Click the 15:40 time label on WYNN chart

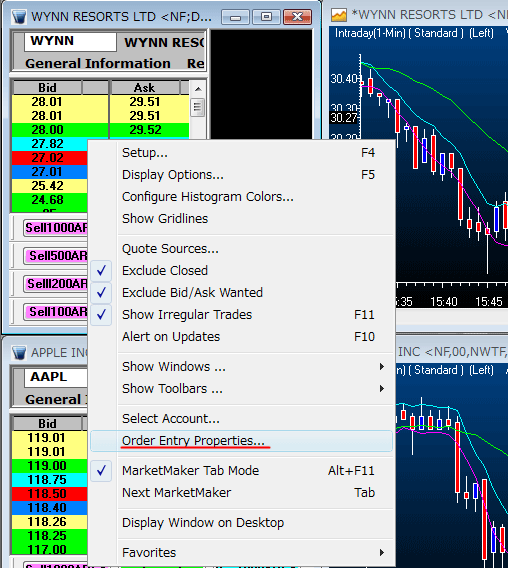pos(444,302)
